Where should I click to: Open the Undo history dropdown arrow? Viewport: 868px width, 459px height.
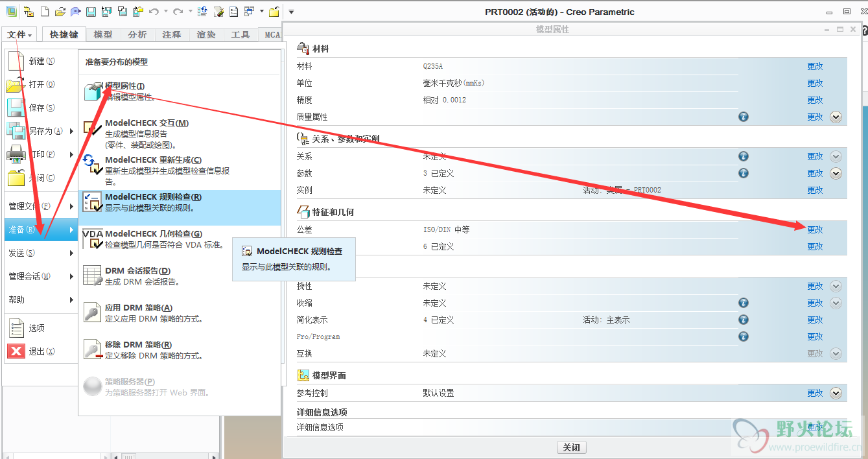pyautogui.click(x=166, y=11)
